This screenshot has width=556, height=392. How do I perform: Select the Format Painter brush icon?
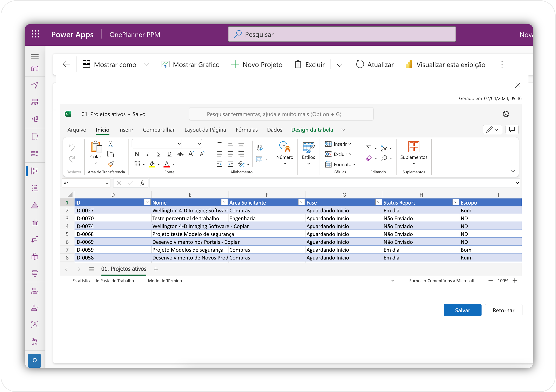click(x=110, y=164)
